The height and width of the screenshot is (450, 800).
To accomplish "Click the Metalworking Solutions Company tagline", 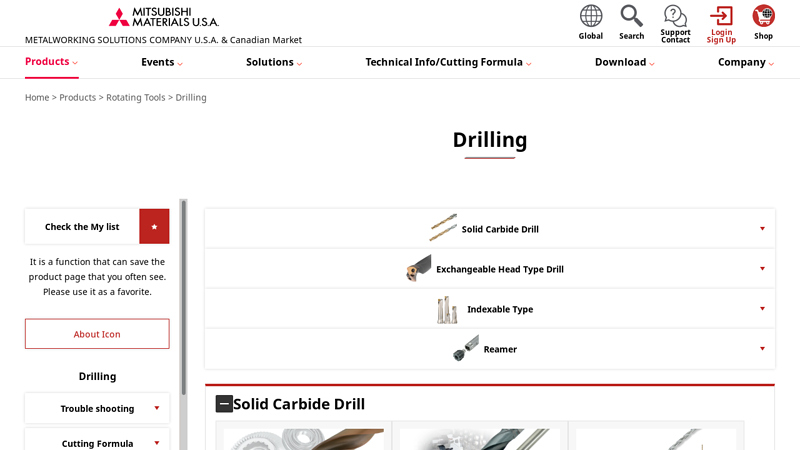I will tap(163, 40).
